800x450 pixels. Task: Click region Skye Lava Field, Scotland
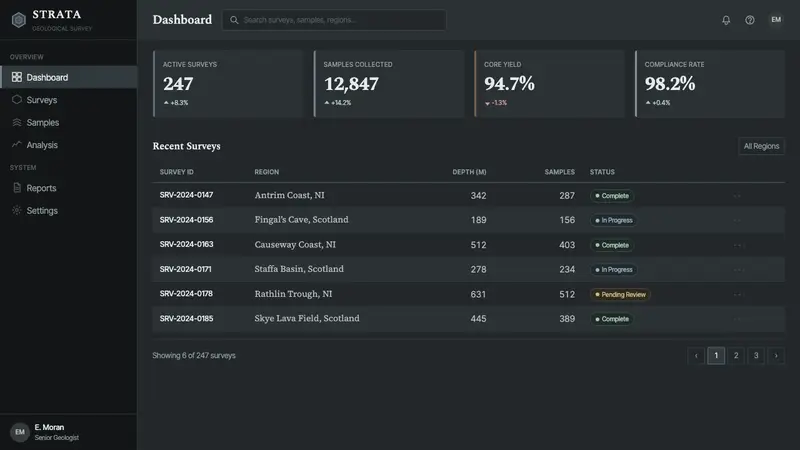pos(307,318)
